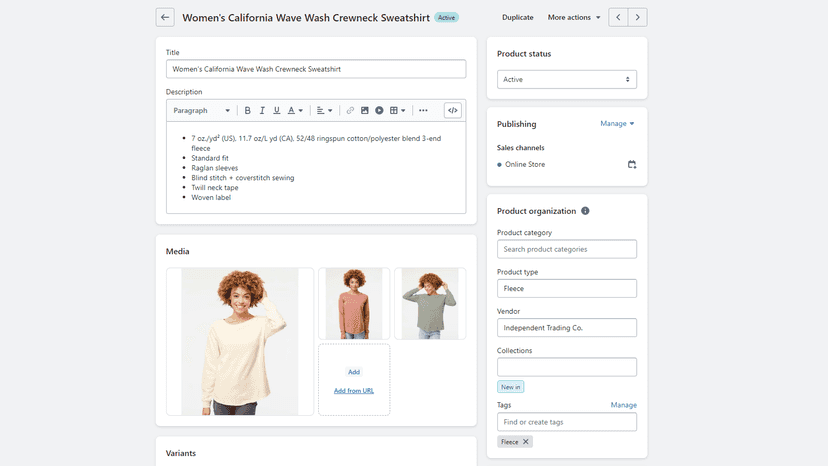
Task: Click the Collections input field
Action: [x=567, y=367]
